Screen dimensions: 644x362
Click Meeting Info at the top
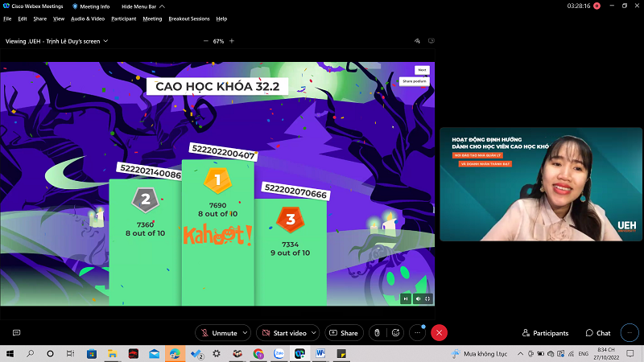pos(91,6)
